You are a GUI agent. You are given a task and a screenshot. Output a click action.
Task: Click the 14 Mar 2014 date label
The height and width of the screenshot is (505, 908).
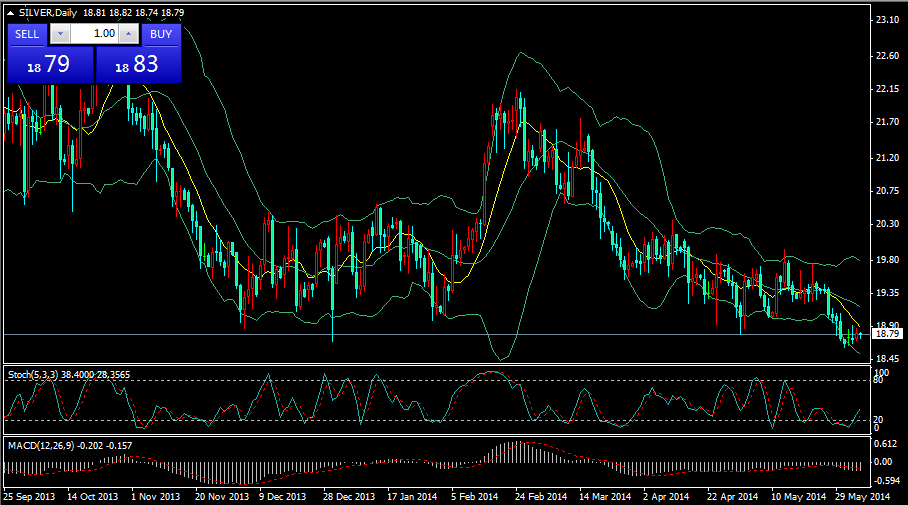[605, 496]
